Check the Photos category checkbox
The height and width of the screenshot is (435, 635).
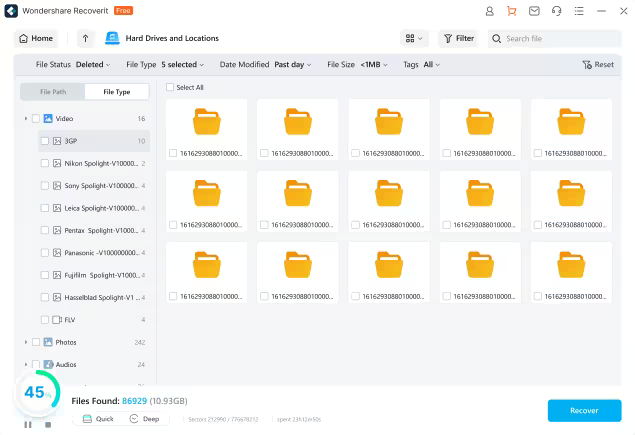[x=36, y=342]
